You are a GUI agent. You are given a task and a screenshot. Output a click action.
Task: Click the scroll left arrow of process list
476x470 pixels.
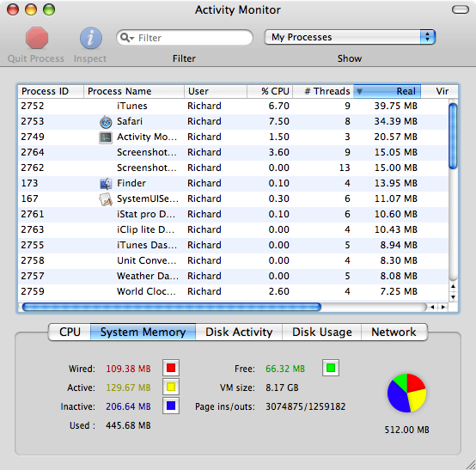432,308
